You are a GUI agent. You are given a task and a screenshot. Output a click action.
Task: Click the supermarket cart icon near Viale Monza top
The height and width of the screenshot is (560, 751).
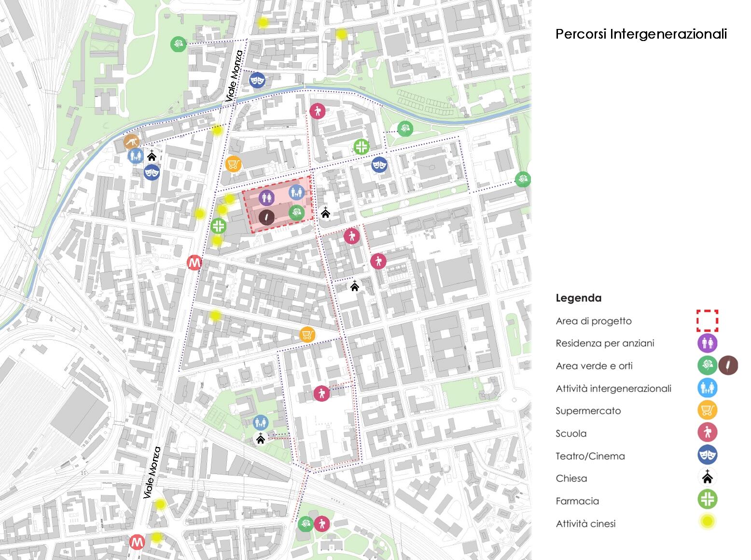(233, 165)
